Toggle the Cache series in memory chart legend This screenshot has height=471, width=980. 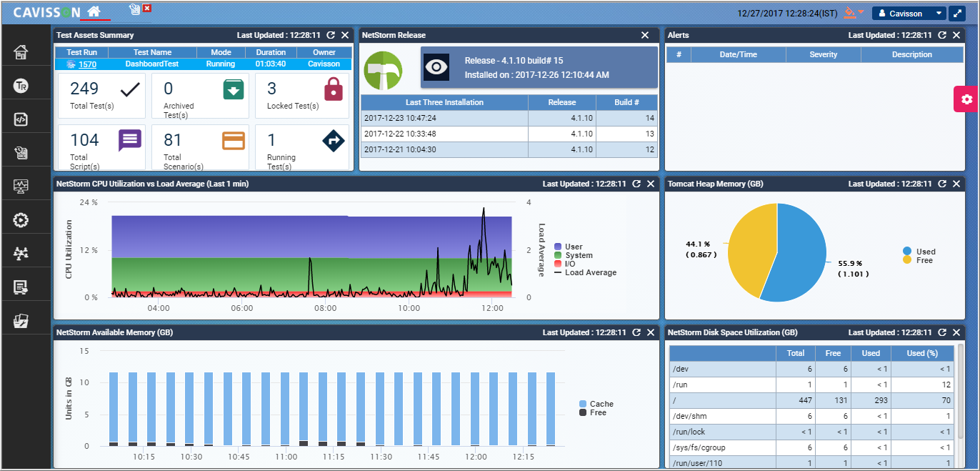[596, 404]
